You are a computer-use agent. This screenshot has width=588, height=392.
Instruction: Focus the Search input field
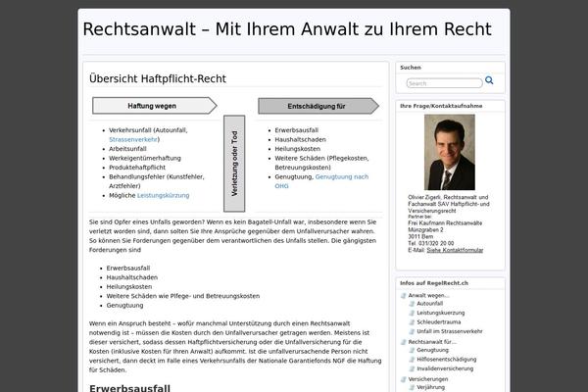point(444,83)
